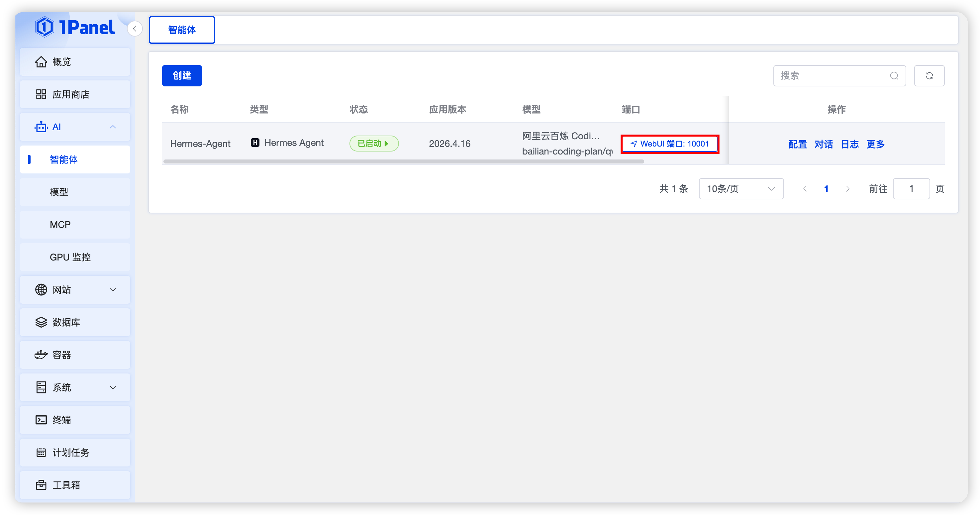Open WebUI 端口: 10001 link
The image size is (980, 515).
(x=670, y=144)
